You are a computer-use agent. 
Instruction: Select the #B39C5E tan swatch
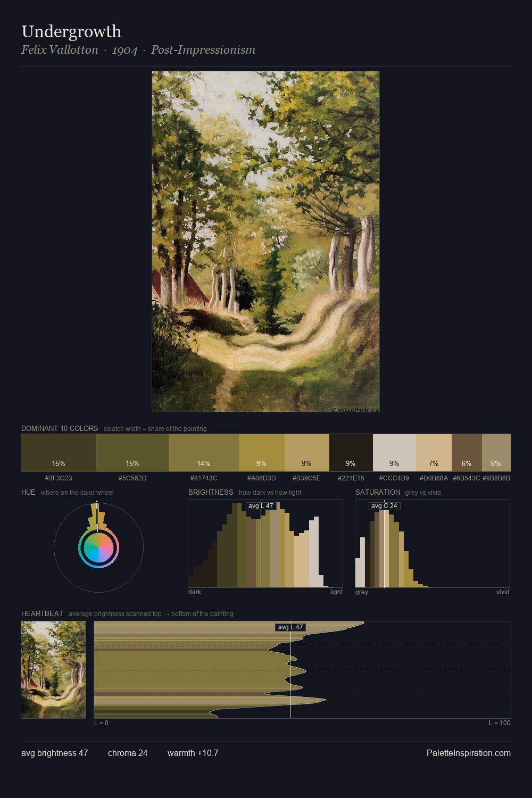click(307, 453)
